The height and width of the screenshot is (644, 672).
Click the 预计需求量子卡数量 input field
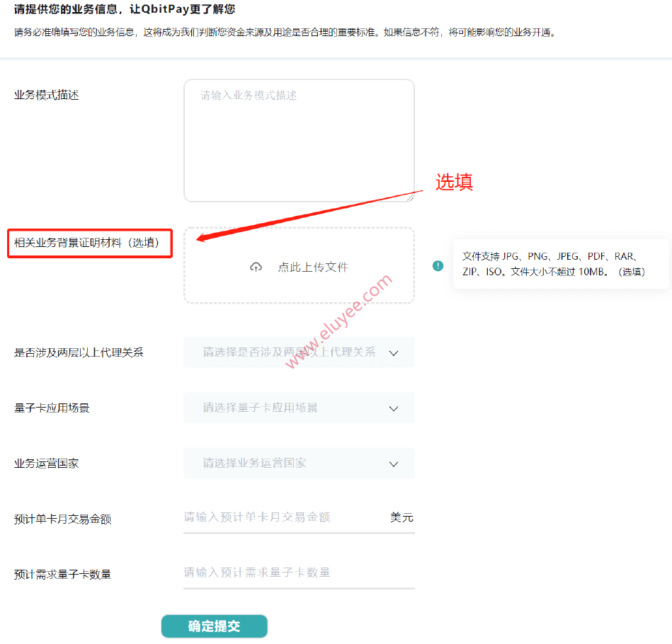coord(283,573)
